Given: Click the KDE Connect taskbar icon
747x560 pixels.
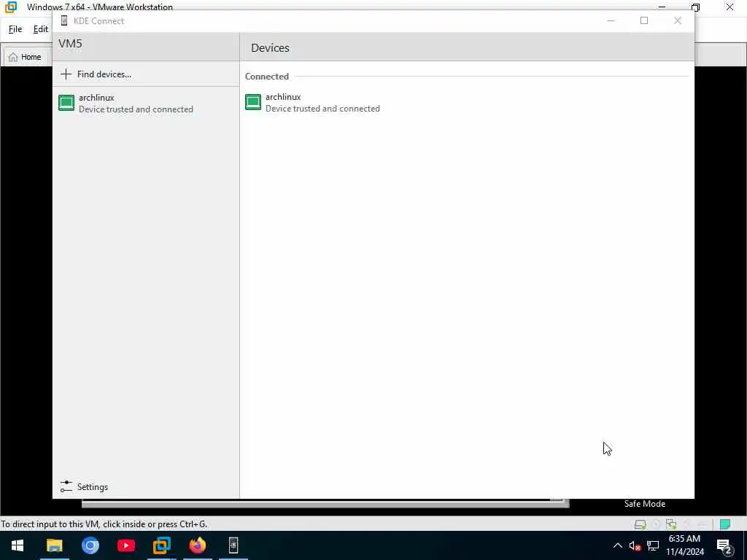Looking at the screenshot, I should 233,545.
